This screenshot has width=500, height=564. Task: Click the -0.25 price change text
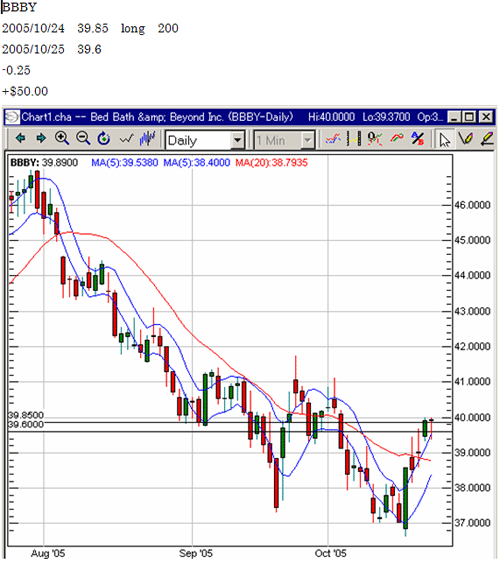(x=16, y=70)
